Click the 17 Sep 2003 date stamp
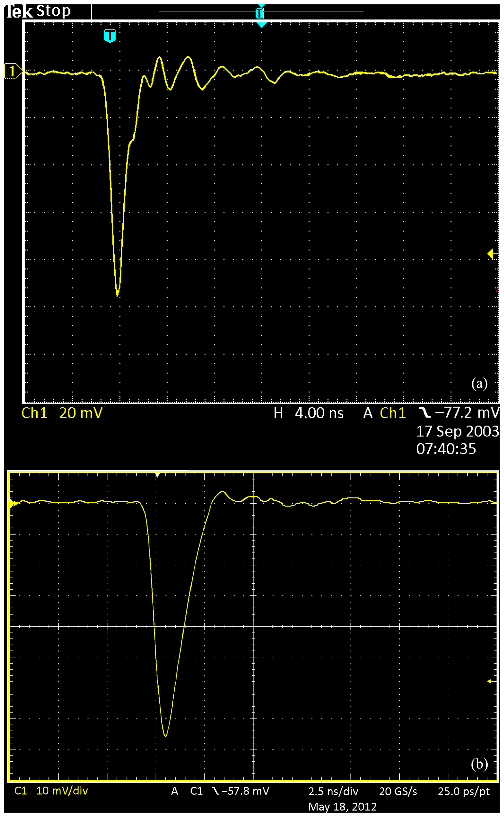The height and width of the screenshot is (817, 504). click(x=457, y=431)
